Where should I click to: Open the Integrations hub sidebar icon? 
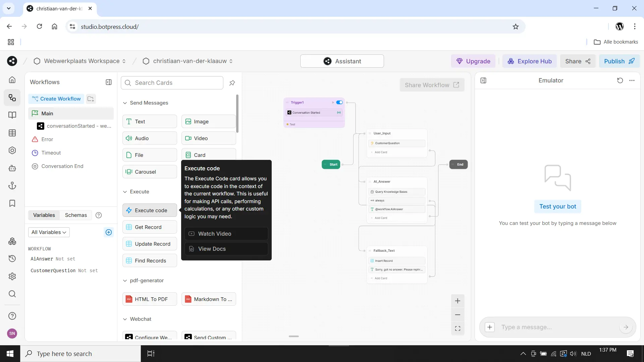point(12,241)
